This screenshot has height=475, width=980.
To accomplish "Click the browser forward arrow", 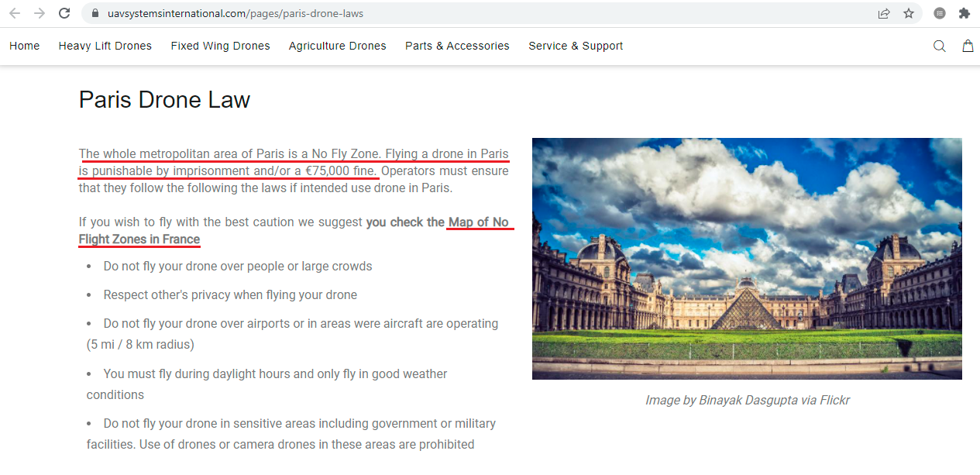I will [40, 13].
